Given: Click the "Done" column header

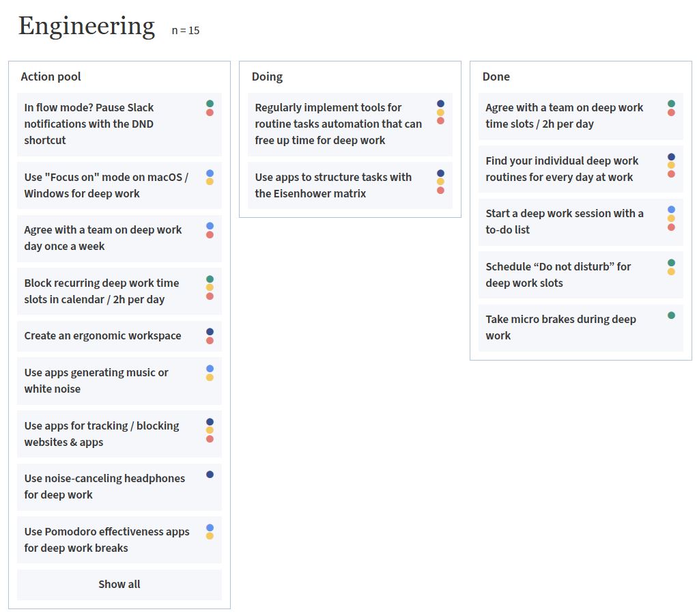Looking at the screenshot, I should coord(496,76).
